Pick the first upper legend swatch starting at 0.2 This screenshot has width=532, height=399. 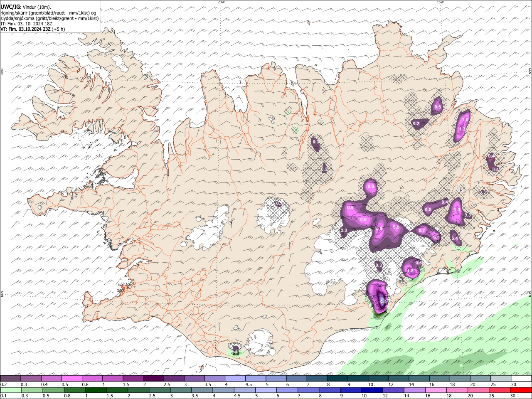click(x=10, y=379)
